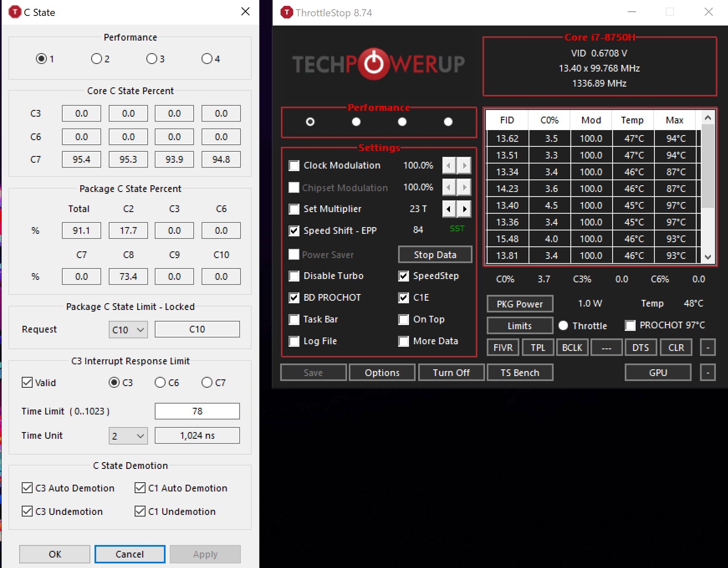This screenshot has height=568, width=728.
Task: Open the Options button
Action: click(x=382, y=373)
